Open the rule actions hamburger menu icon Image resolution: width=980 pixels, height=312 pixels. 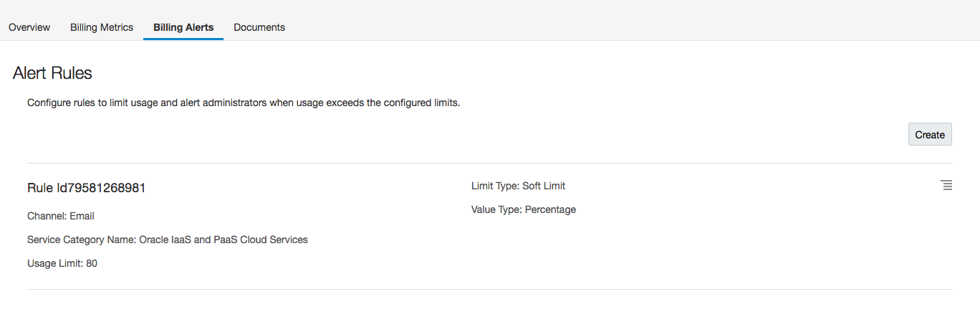pos(946,185)
